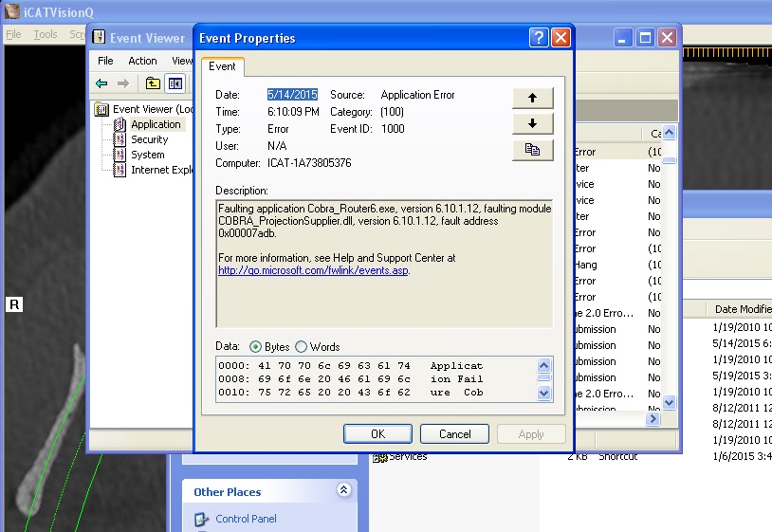Click the Data box scrollbar thumb
The height and width of the screenshot is (532, 772).
pyautogui.click(x=543, y=378)
